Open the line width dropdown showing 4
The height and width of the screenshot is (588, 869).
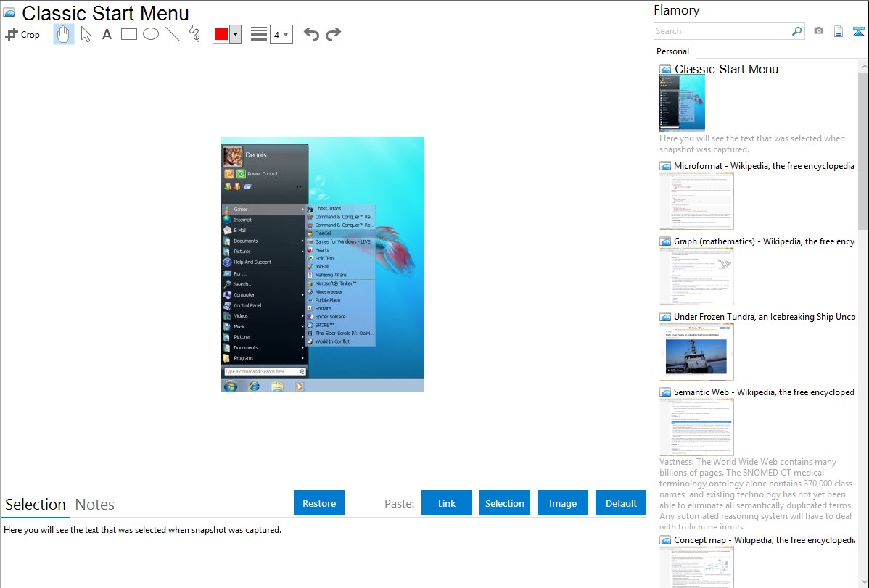(281, 34)
